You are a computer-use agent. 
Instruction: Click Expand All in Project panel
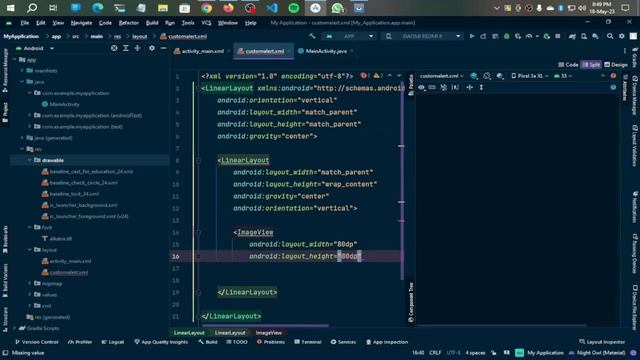(126, 48)
